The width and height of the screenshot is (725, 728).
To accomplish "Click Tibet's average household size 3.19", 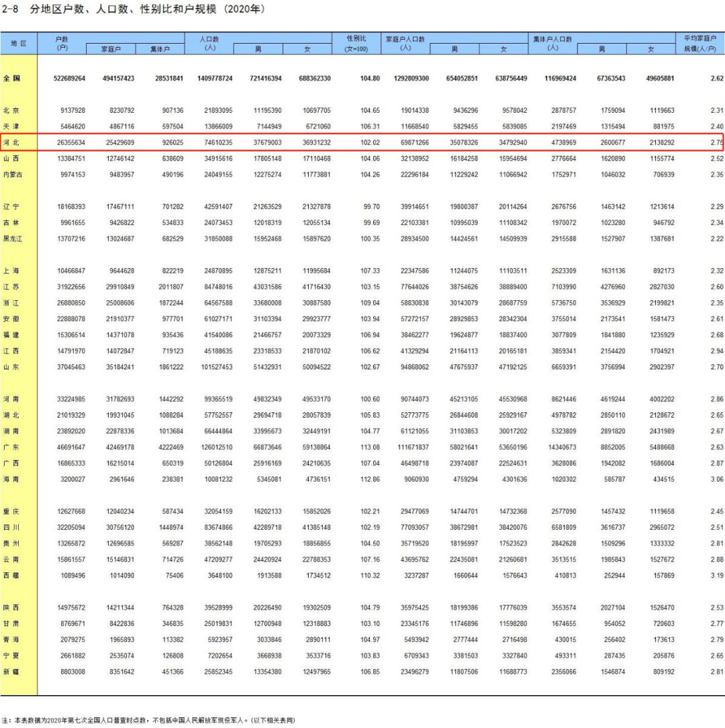I will click(x=717, y=576).
